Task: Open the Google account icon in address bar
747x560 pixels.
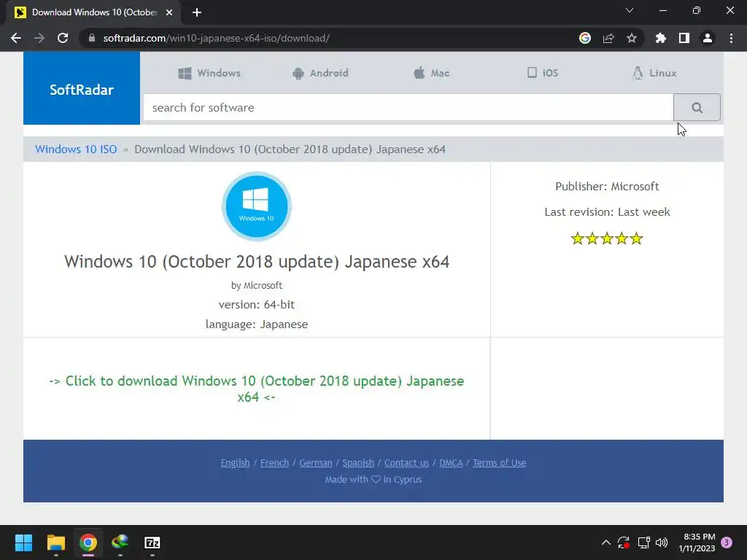Action: click(585, 38)
